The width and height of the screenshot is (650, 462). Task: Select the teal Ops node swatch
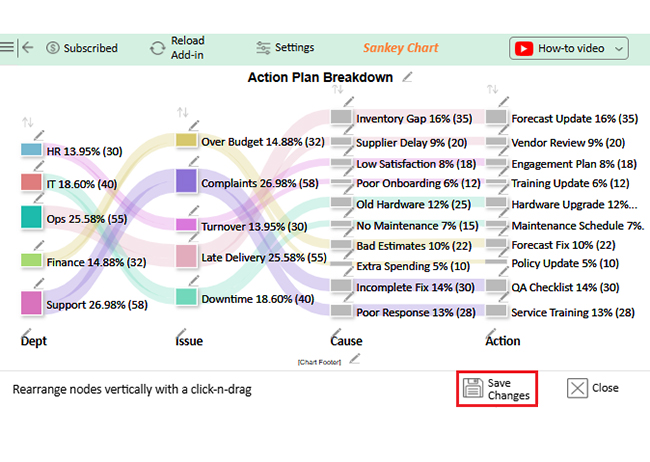pyautogui.click(x=32, y=217)
